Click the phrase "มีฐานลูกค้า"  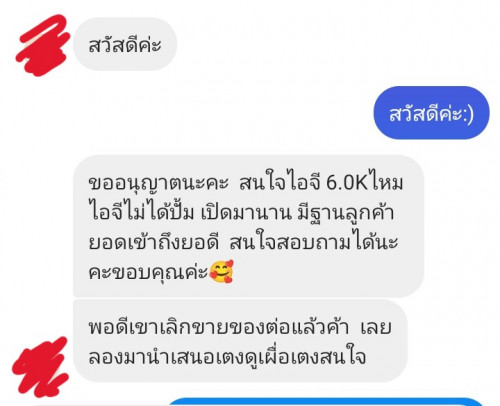click(x=347, y=213)
